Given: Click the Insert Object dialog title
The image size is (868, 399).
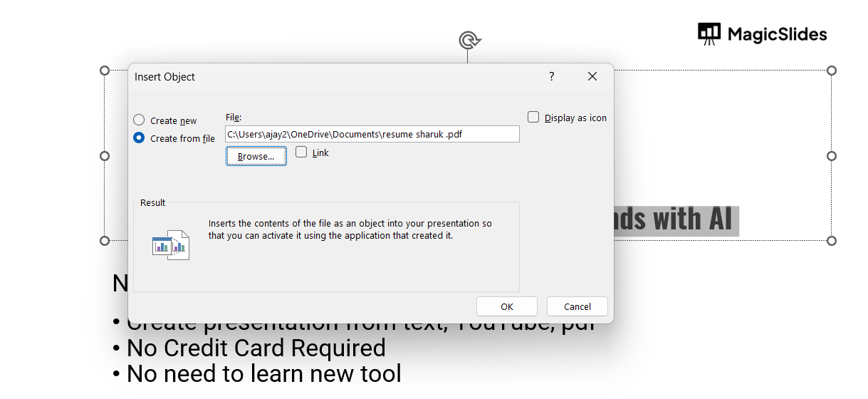Looking at the screenshot, I should (164, 77).
